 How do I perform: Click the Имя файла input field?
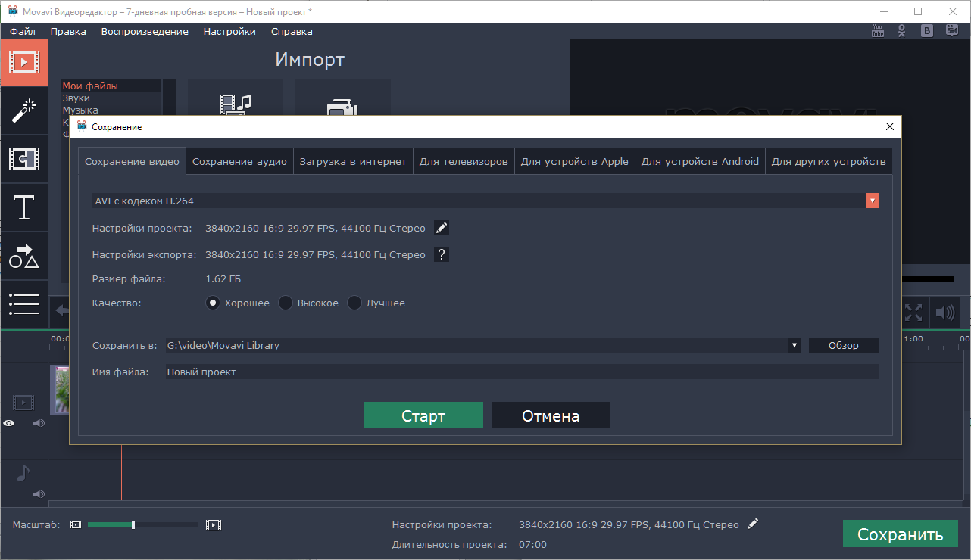[522, 372]
